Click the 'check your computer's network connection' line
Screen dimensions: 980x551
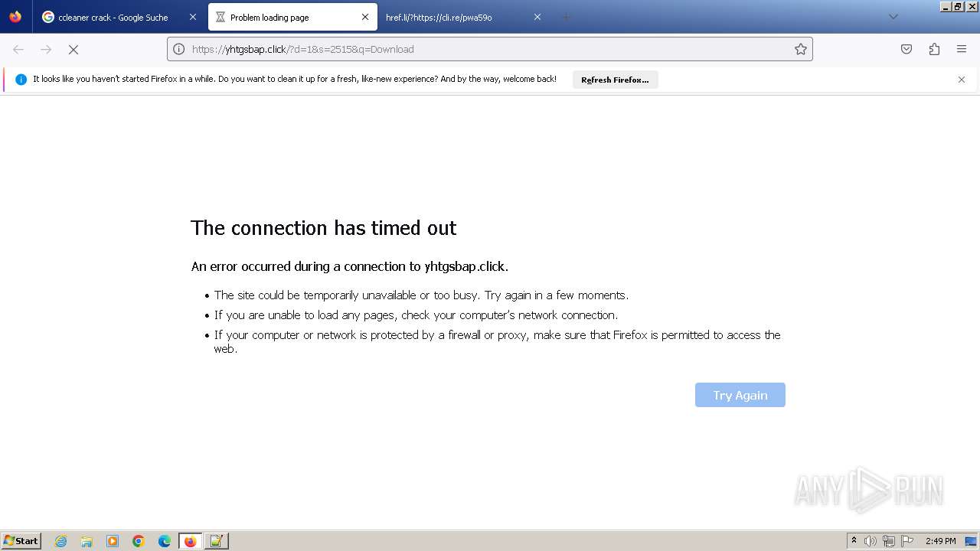tap(416, 315)
